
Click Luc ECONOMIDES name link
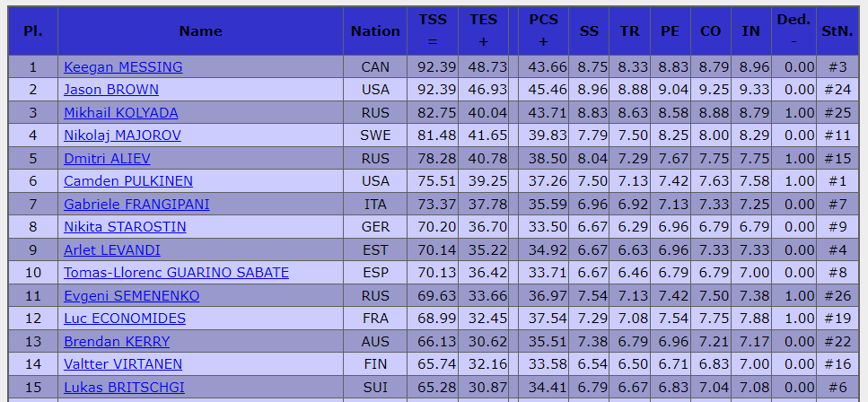click(x=125, y=319)
